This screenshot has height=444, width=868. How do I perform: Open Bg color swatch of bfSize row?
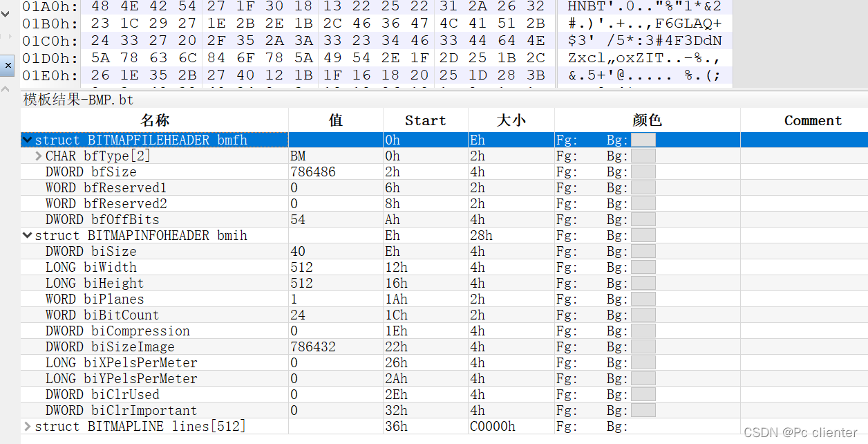[643, 172]
